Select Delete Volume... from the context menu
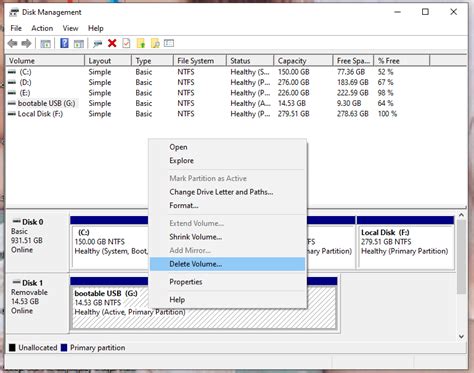Image resolution: width=474 pixels, height=373 pixels. [227, 264]
